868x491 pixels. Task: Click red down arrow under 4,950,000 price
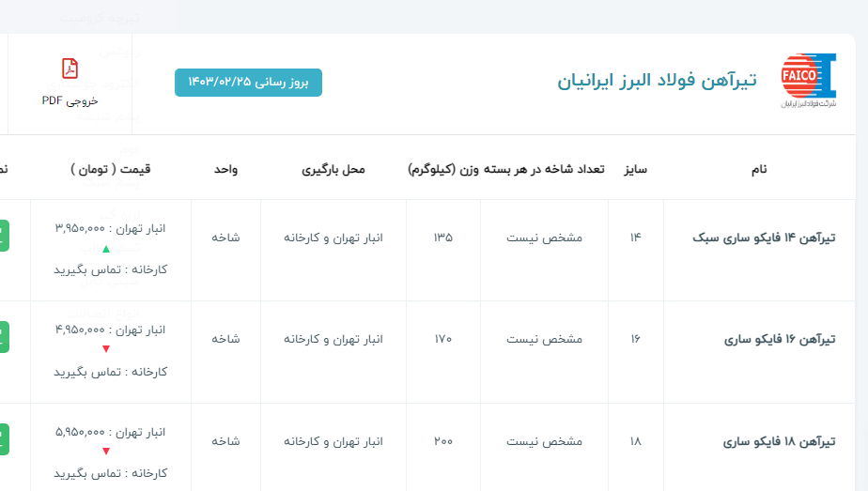click(x=106, y=349)
